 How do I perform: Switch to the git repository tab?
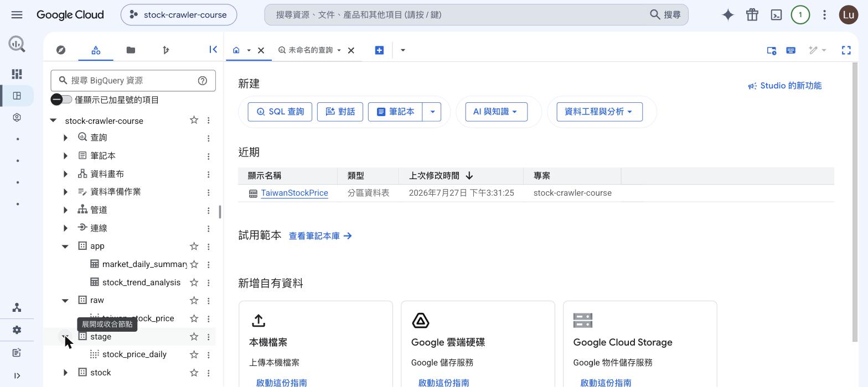click(x=166, y=50)
